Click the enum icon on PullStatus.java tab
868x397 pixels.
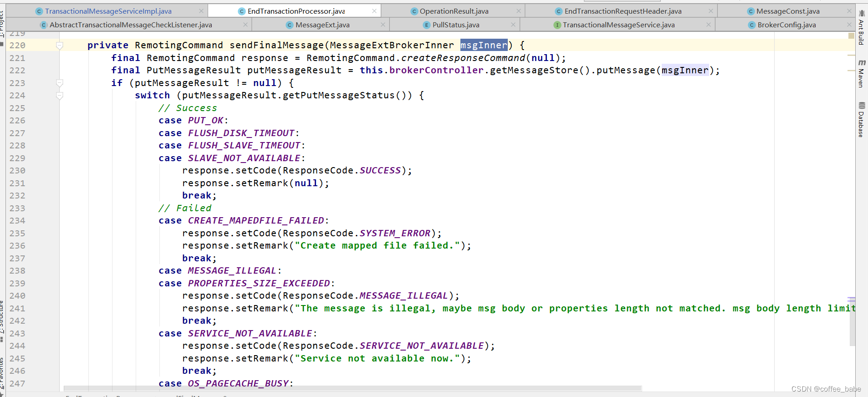(426, 25)
